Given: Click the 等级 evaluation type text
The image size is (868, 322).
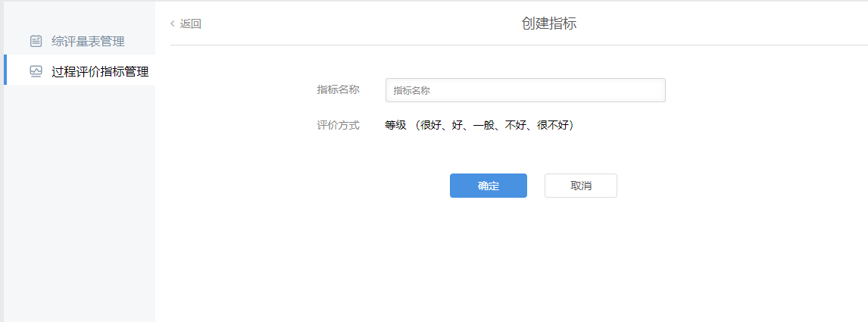Looking at the screenshot, I should [x=395, y=125].
